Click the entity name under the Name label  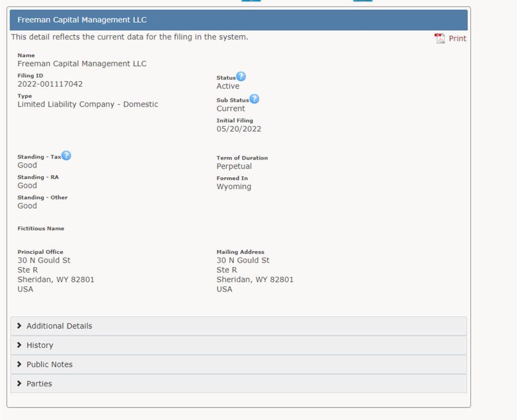[82, 64]
